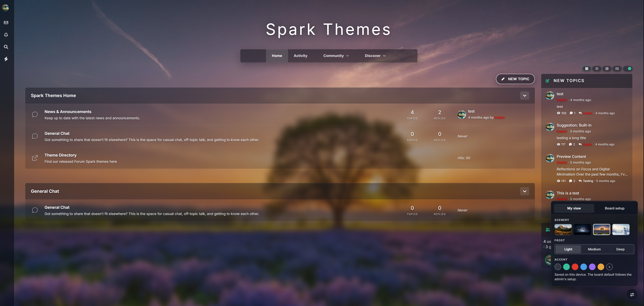Add a custom accent color with plus
The width and height of the screenshot is (644, 306).
coord(610,267)
